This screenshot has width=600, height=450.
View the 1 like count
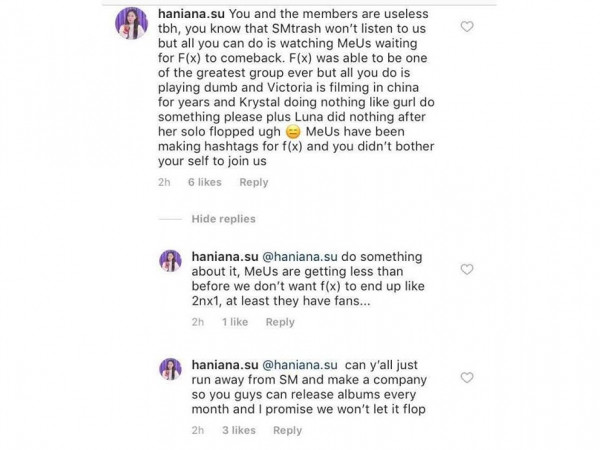[233, 322]
